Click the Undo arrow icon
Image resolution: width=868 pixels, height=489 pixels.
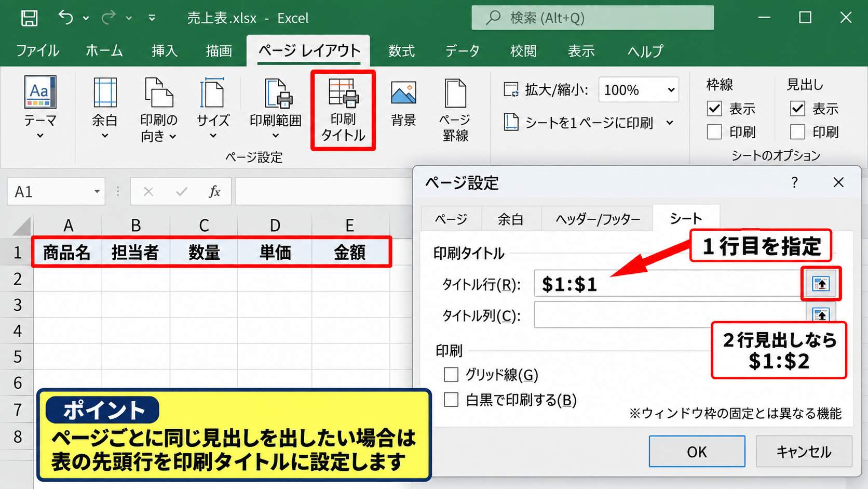coord(66,18)
